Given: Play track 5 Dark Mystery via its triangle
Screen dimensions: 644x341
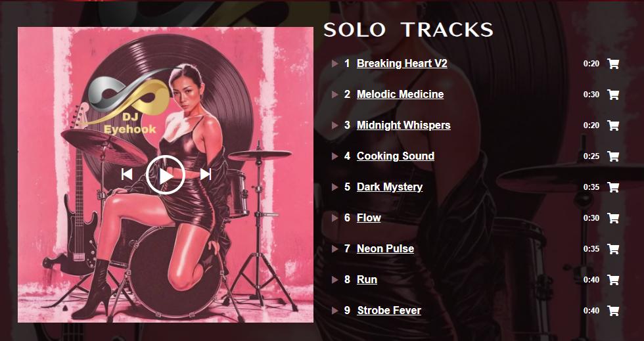Looking at the screenshot, I should click(x=334, y=187).
